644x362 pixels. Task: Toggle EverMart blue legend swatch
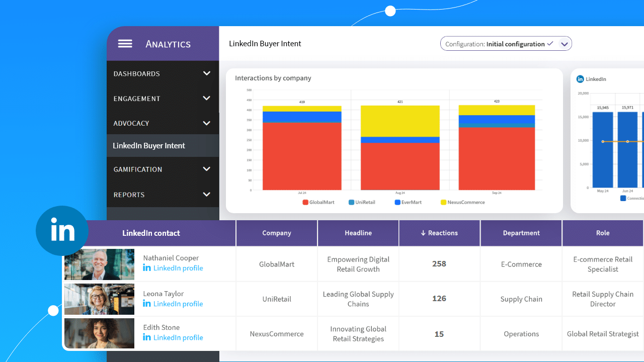397,202
